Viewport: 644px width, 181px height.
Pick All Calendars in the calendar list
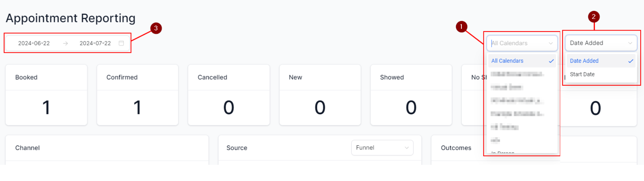coord(507,61)
